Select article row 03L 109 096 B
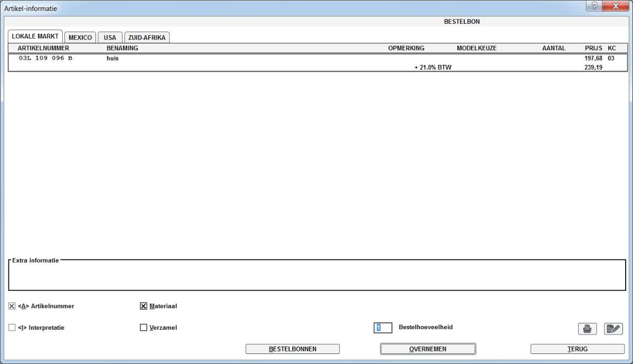The image size is (633, 364). point(46,59)
